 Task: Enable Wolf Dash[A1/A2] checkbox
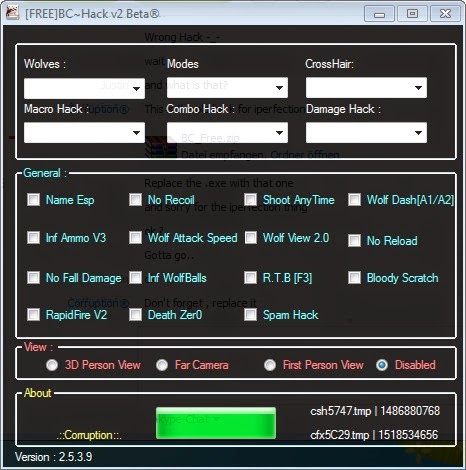tap(354, 200)
